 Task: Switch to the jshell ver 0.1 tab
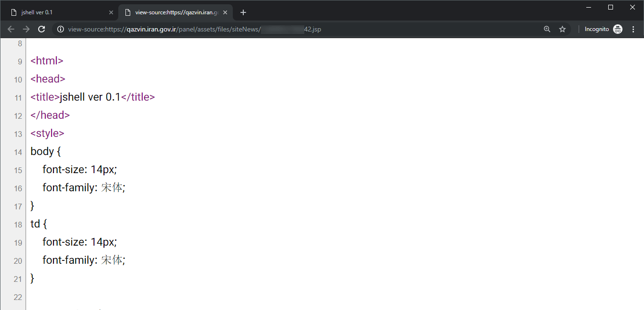click(57, 12)
